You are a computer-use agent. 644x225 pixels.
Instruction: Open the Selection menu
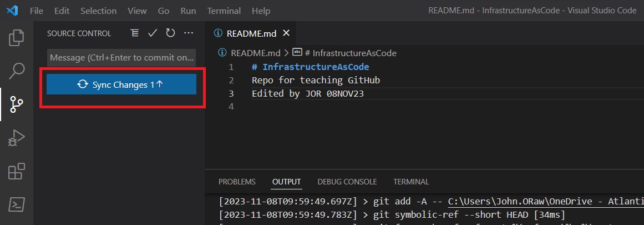98,11
